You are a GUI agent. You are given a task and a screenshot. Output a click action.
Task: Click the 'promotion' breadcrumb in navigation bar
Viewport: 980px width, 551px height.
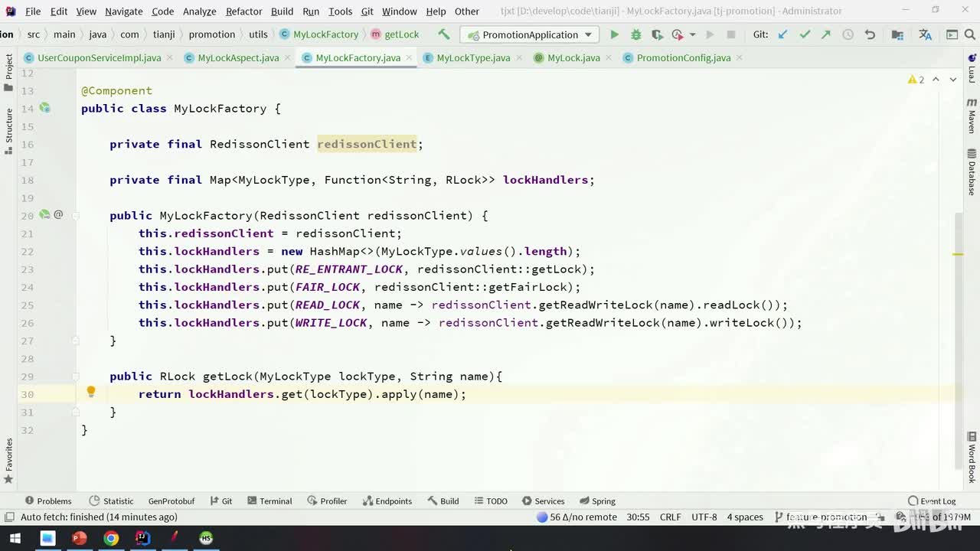212,34
